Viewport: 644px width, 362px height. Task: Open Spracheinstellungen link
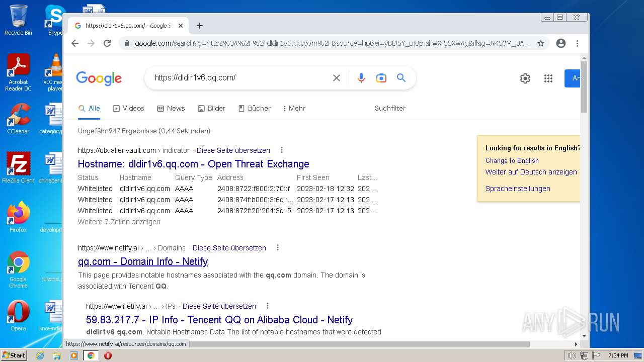click(x=518, y=189)
